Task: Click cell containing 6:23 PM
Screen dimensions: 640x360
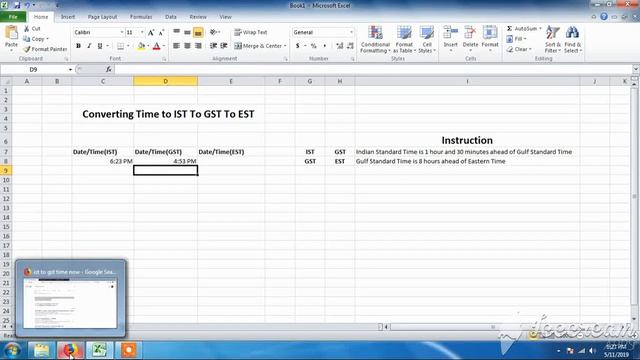Action: coord(102,161)
